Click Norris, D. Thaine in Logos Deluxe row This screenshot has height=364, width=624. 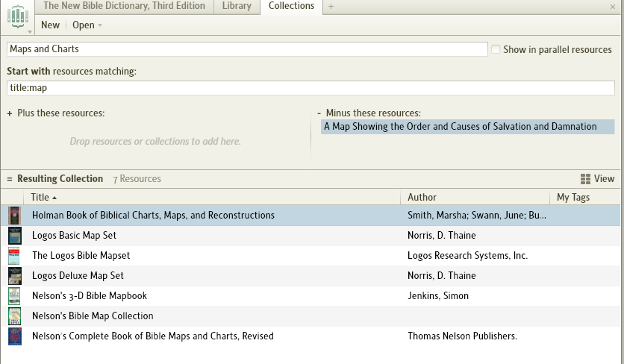(442, 276)
